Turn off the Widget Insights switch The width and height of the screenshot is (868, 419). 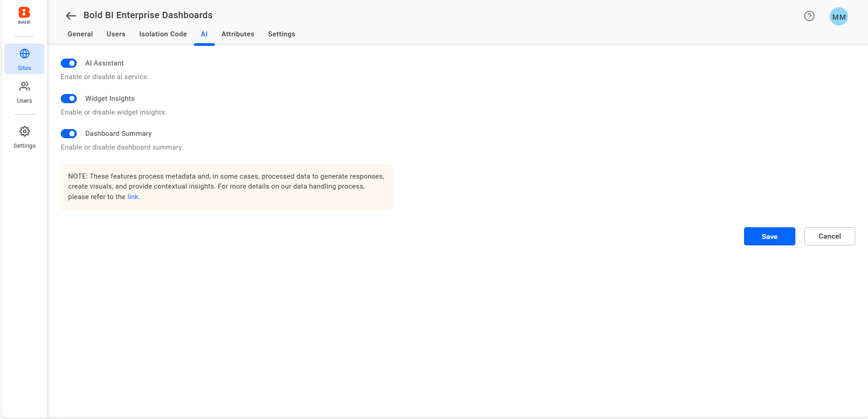69,99
